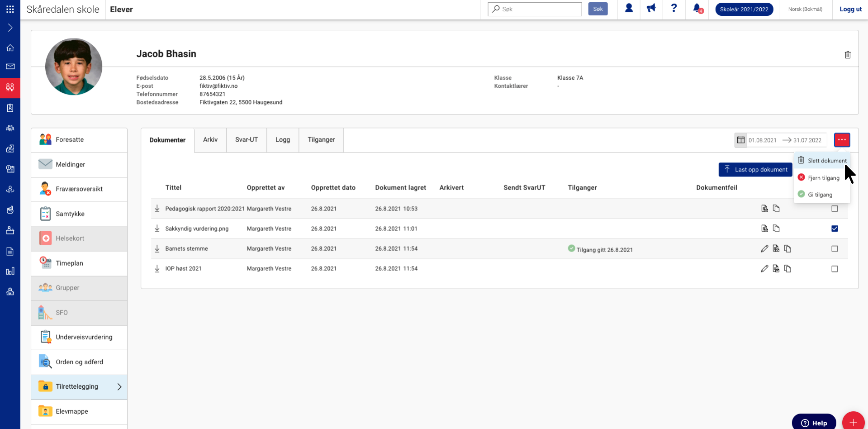Click the copy icon in IOP høst 2021 row
This screenshot has width=868, height=429.
pos(788,268)
